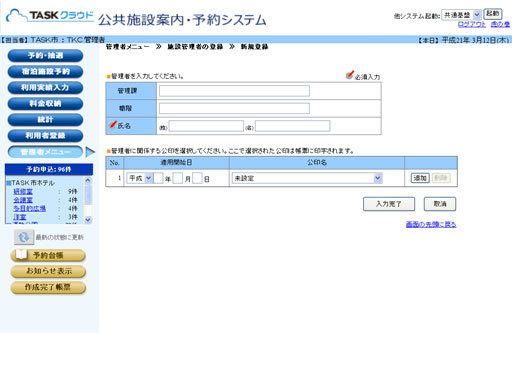This screenshot has width=512, height=384.
Task: Open the 共通基盤 system launch dropdown
Action: point(462,15)
